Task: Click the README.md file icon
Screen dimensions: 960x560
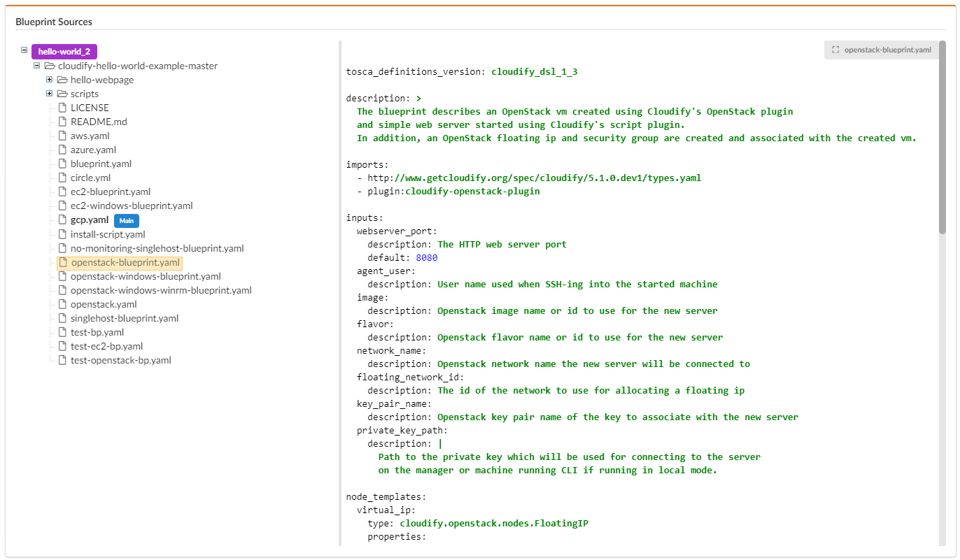Action: (62, 122)
